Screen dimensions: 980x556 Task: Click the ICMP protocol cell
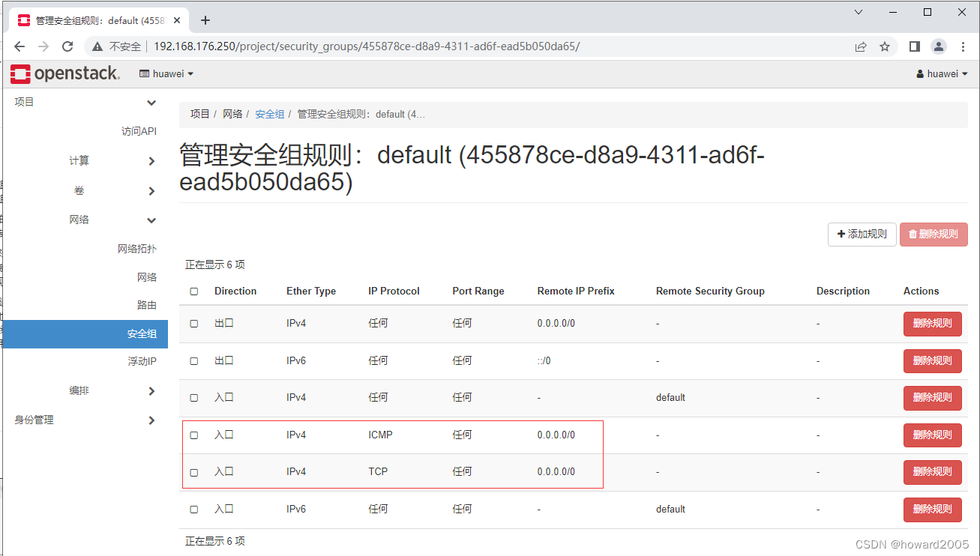point(380,435)
